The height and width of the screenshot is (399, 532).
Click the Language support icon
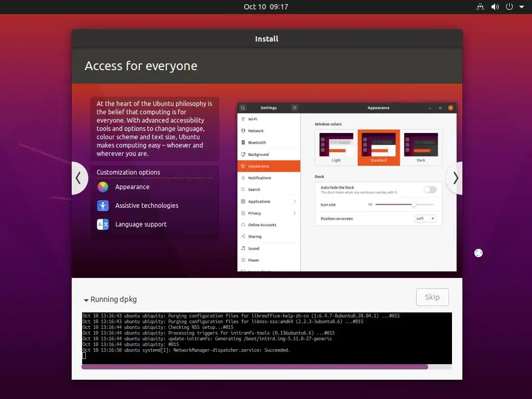103,224
